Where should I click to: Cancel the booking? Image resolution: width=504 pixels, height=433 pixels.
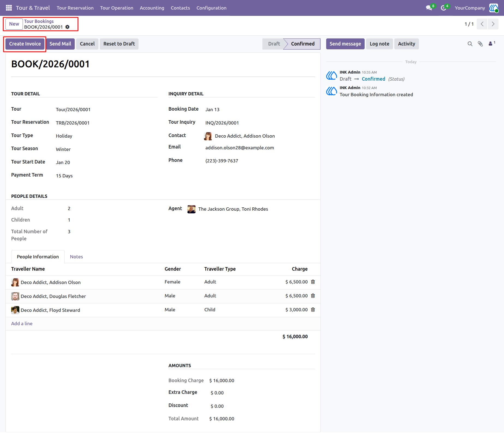87,44
